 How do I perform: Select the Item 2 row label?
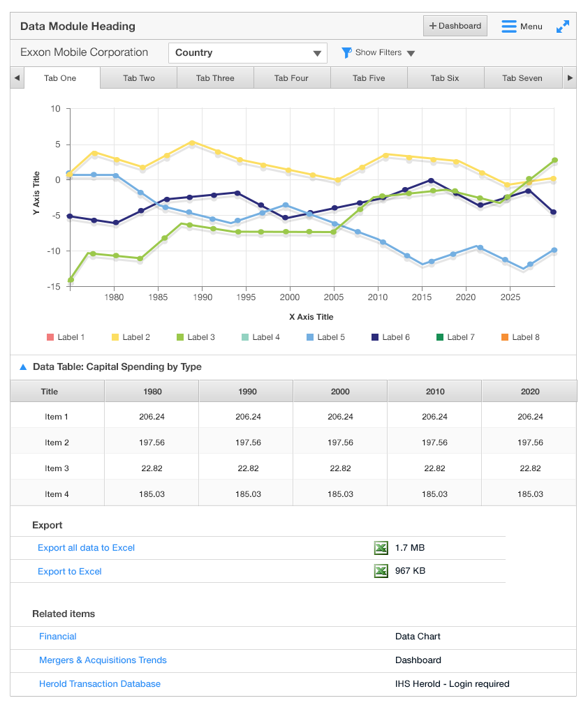tap(57, 443)
